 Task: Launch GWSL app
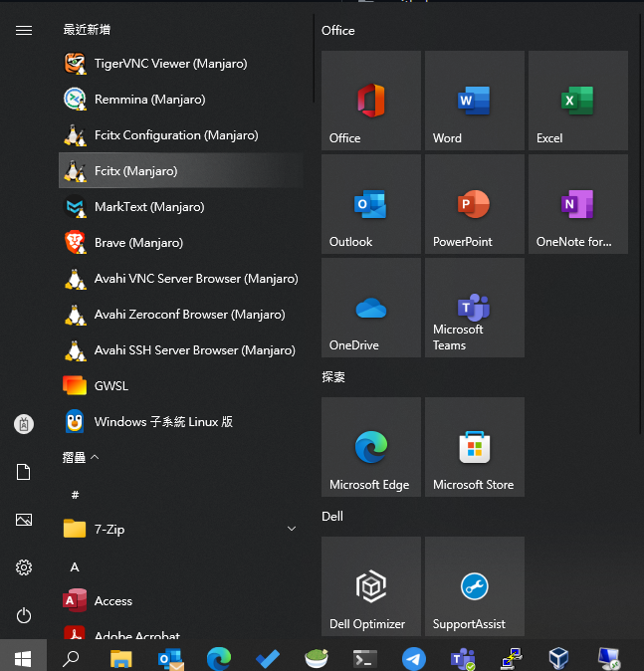point(180,385)
